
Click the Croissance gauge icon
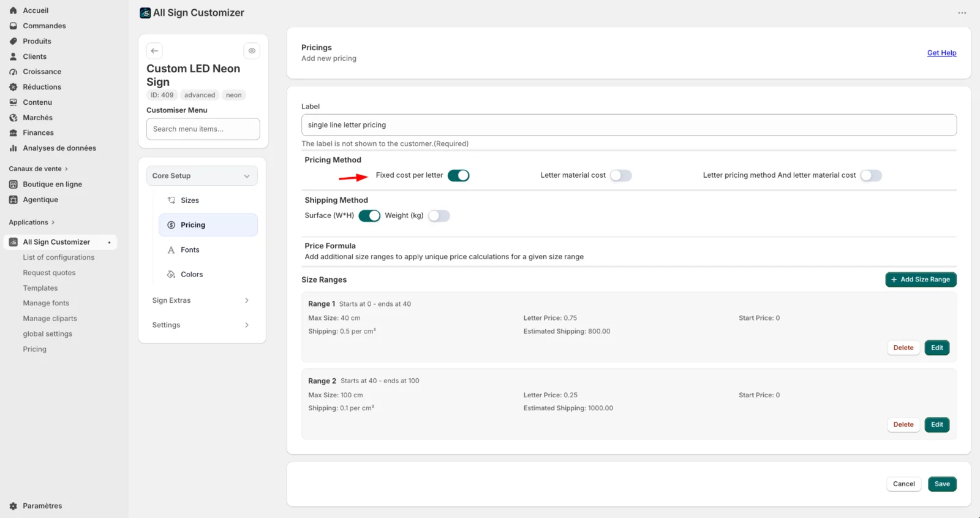tap(13, 72)
